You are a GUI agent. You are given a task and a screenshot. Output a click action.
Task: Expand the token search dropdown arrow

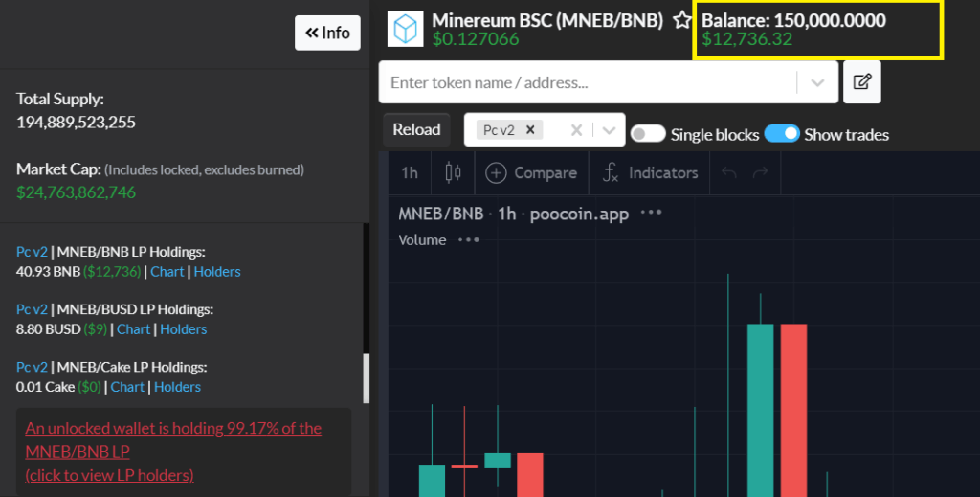click(x=817, y=82)
